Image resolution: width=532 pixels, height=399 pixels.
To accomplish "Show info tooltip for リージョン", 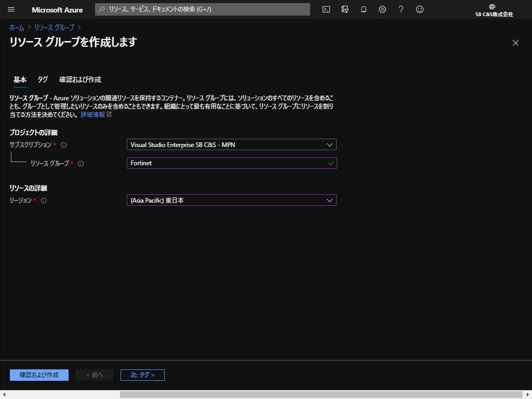I will click(x=44, y=201).
